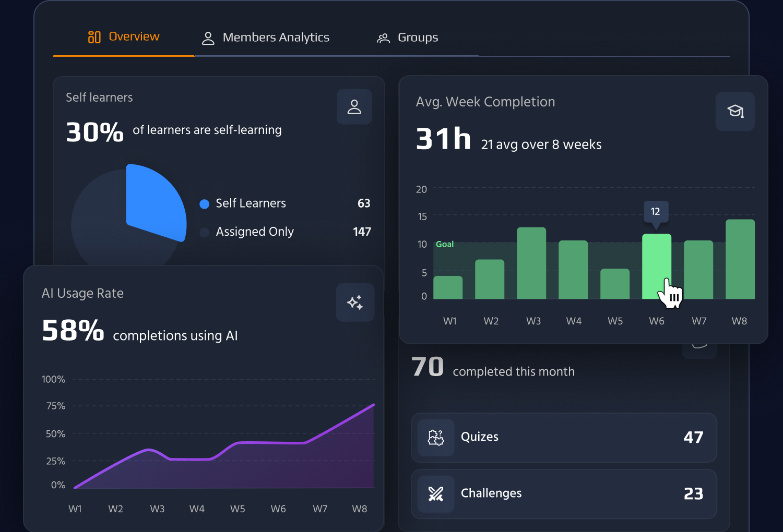Click the Self learners person icon button

coord(354,107)
